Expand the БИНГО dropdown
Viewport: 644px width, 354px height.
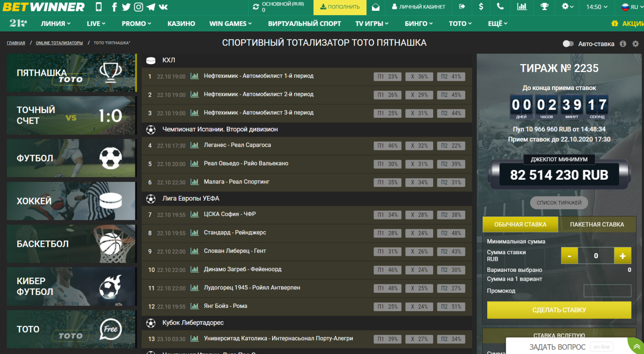[x=418, y=23]
